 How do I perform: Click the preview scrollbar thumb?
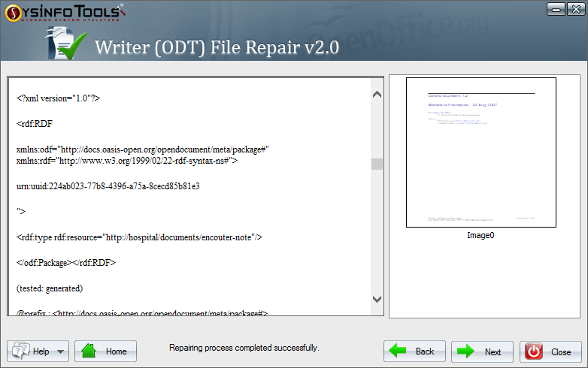pos(377,164)
